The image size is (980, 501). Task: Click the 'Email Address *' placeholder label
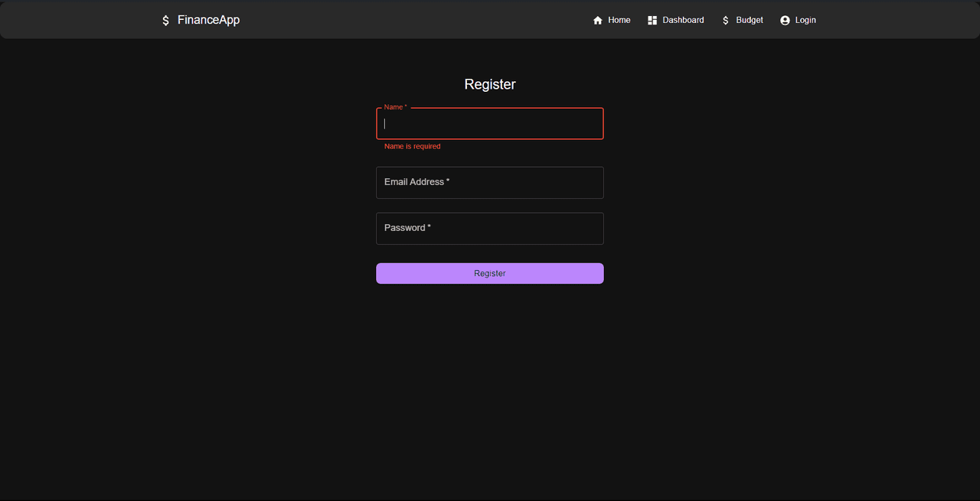point(416,182)
